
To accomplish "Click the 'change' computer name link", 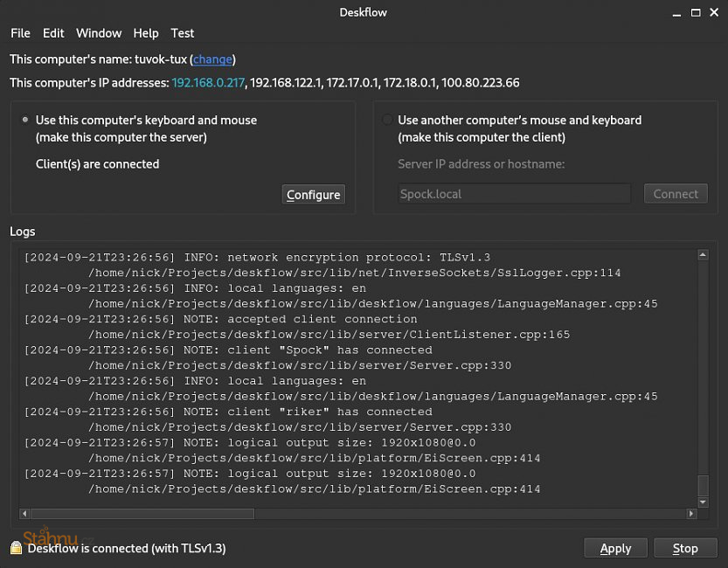I will point(212,59).
